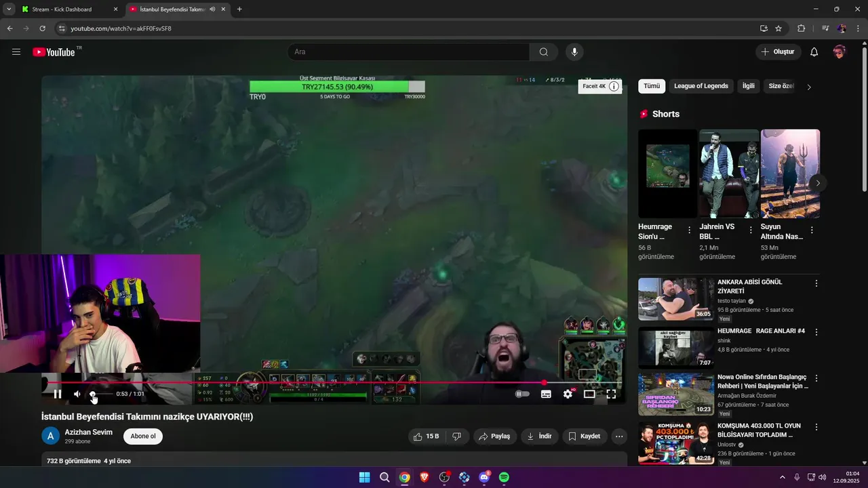Switch to theater mode

[589, 394]
